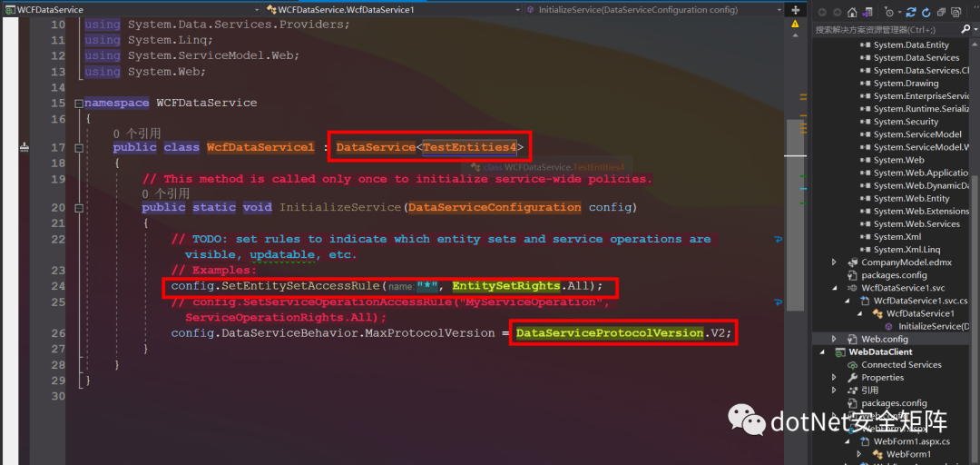Screen dimensions: 980x465
Task: Open the references codelens above class WcfDataService1
Action: [x=137, y=134]
